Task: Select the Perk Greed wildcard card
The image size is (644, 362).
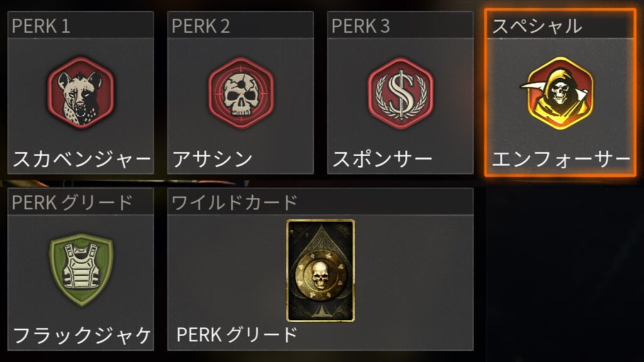Action: click(320, 271)
